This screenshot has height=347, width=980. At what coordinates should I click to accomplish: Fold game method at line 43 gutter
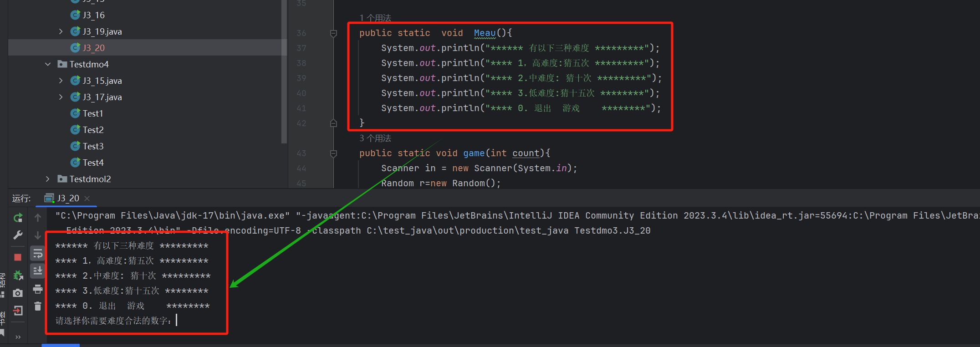pos(333,153)
